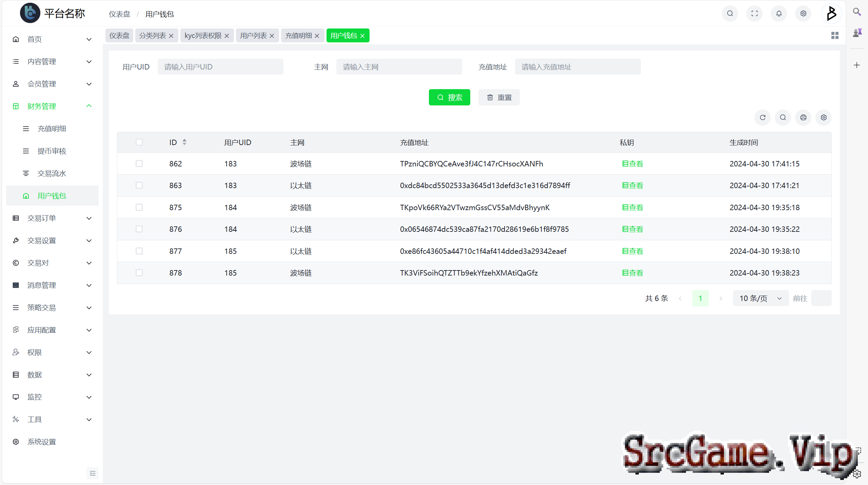Open header settings gear
The width and height of the screenshot is (868, 485).
[x=803, y=14]
